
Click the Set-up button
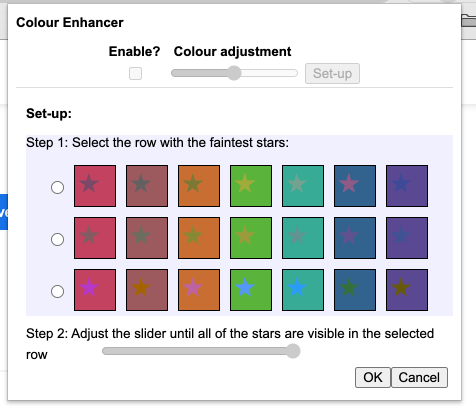tap(332, 73)
